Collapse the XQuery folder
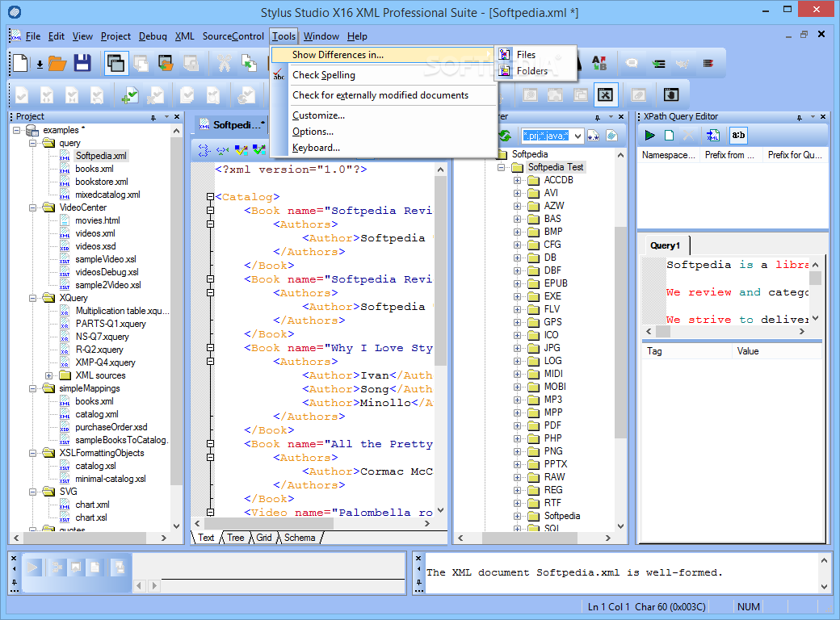Screen dimensions: 840x620 (x=32, y=298)
